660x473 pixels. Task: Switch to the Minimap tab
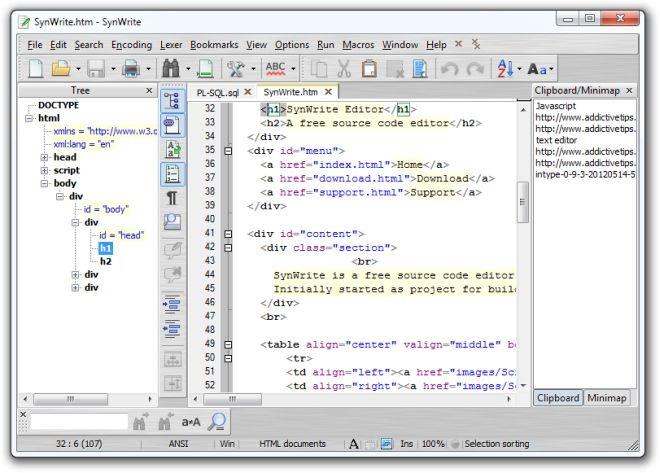click(x=607, y=398)
